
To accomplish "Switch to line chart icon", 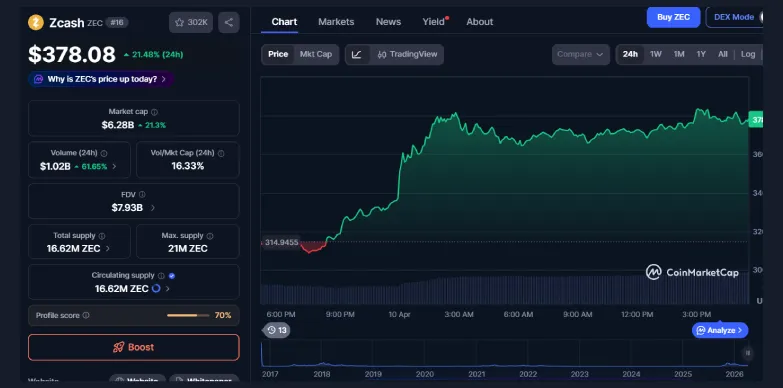I will [x=357, y=54].
